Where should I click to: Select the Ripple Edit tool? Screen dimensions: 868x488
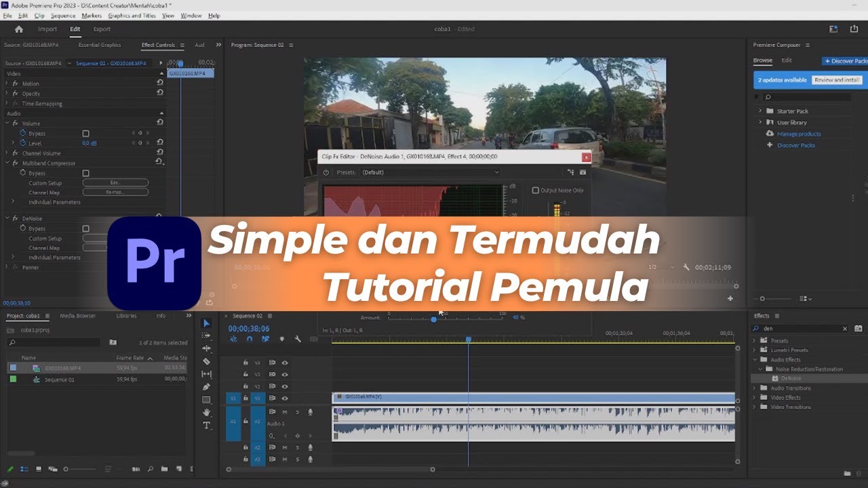point(207,348)
